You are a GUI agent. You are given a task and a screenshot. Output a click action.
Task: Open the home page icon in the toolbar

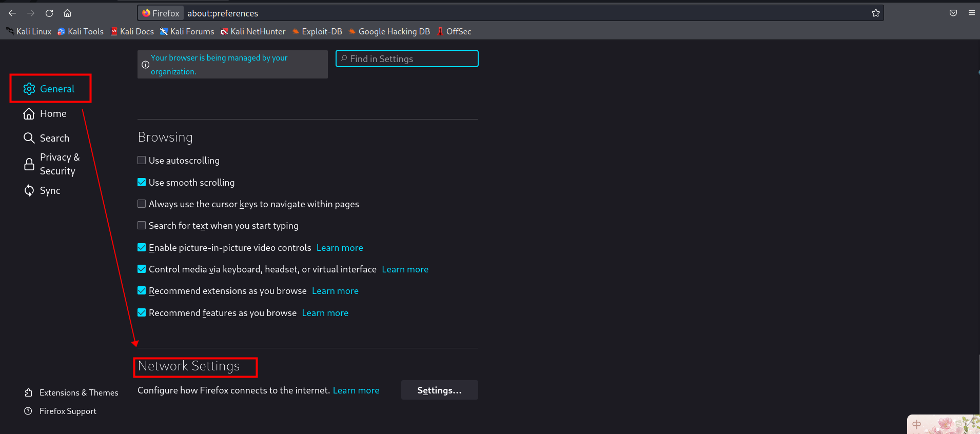(x=67, y=13)
